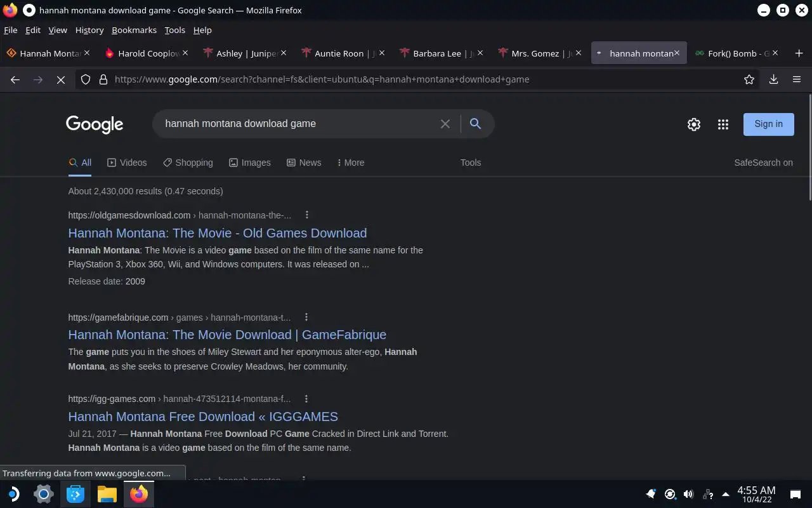The image size is (812, 508).
Task: Open Hannah Montana Free Download IGGGAMES result
Action: (203, 417)
